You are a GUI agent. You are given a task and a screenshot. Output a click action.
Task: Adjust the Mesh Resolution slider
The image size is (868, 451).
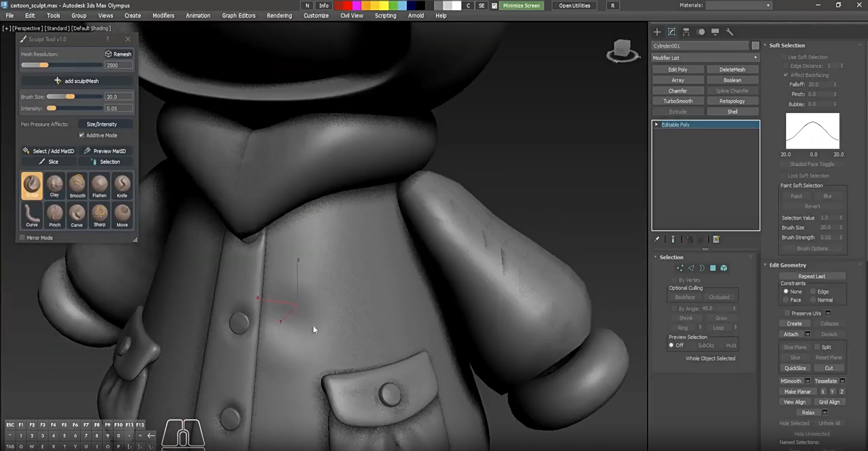[61, 65]
